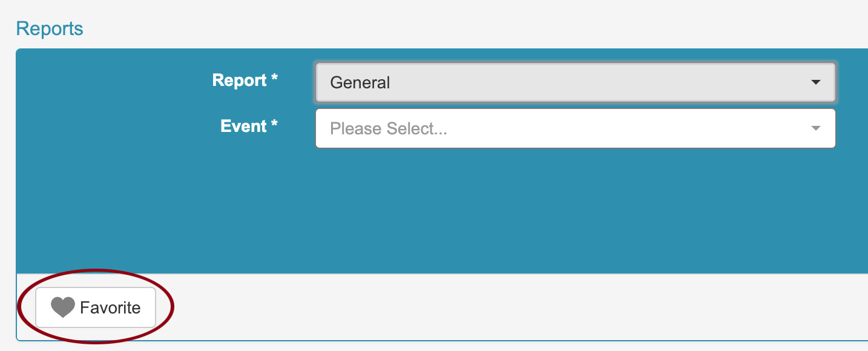Click the required asterisk beside Report
Screen dimensions: 868x351
point(274,79)
